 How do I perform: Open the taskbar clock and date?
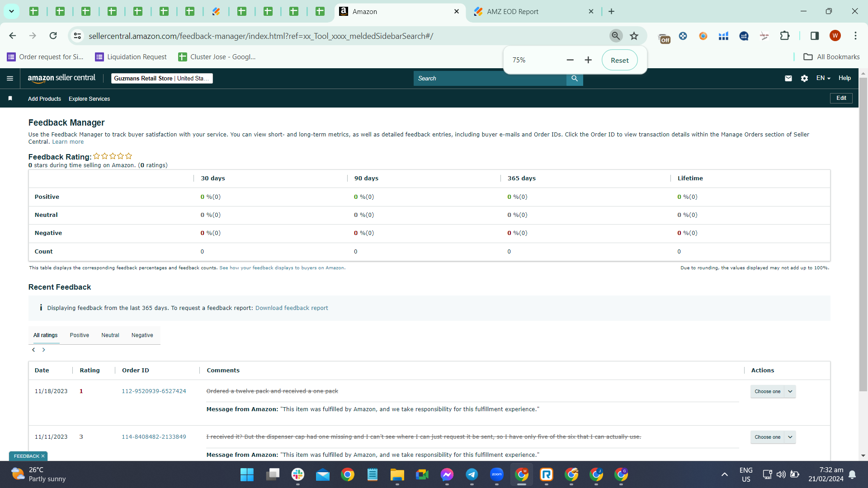[x=826, y=474]
